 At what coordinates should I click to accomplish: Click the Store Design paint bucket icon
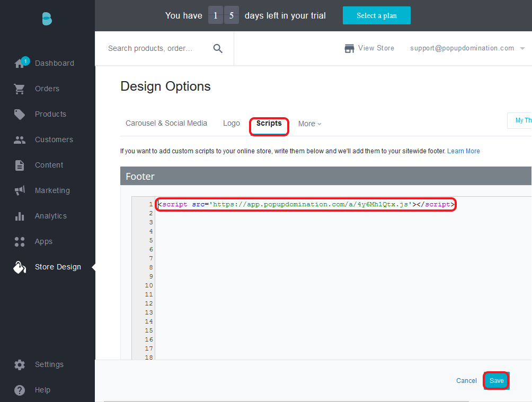(19, 267)
